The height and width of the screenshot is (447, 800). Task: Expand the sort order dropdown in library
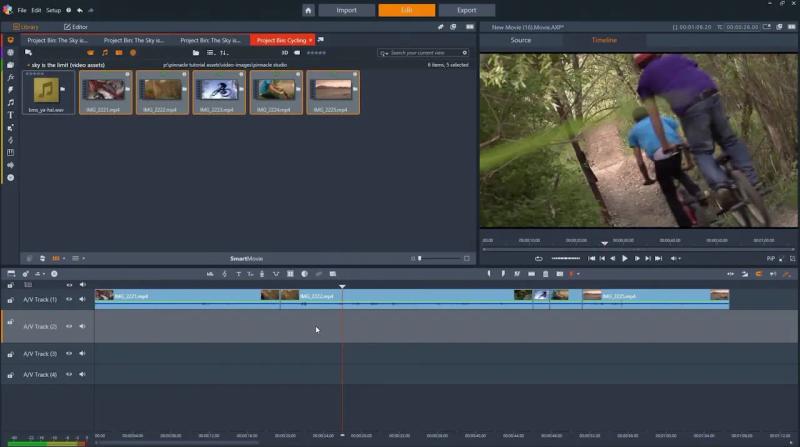coord(224,53)
